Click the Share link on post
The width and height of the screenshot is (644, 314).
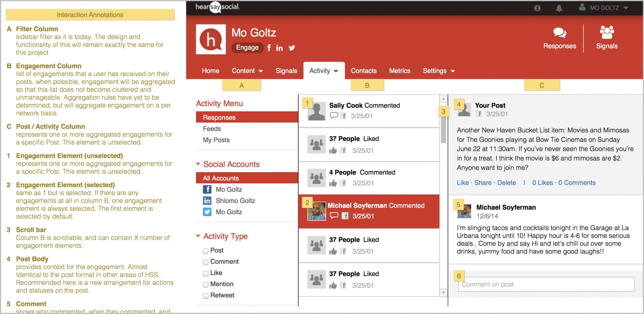point(483,183)
